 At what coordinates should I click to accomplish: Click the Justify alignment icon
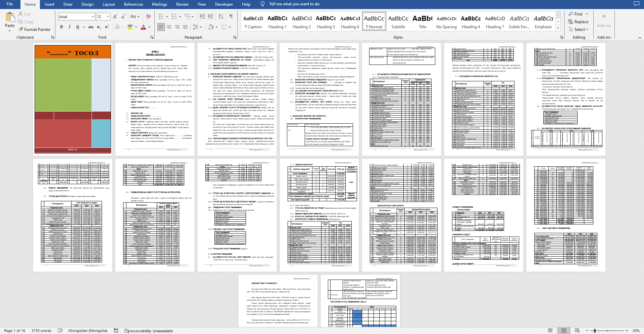(x=185, y=27)
